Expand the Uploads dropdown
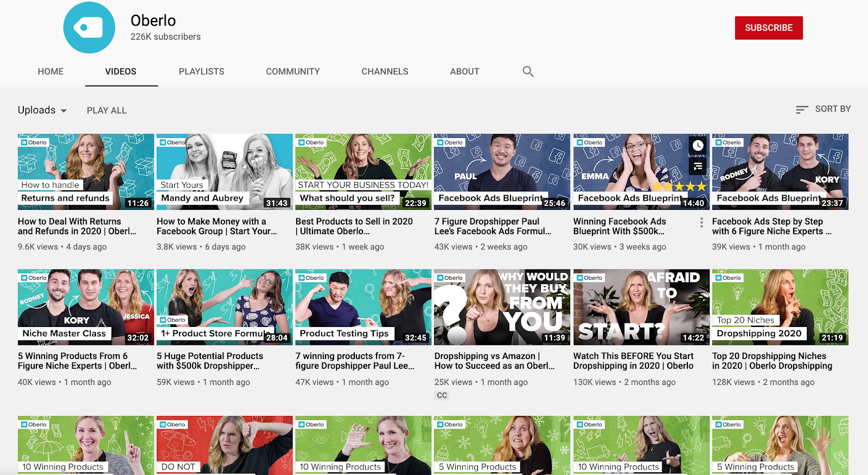 tap(42, 110)
